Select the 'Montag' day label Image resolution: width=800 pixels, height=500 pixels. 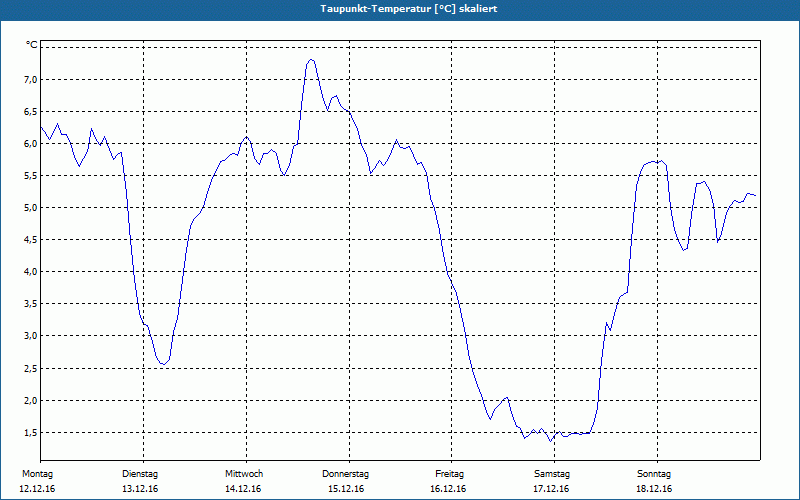(x=37, y=474)
